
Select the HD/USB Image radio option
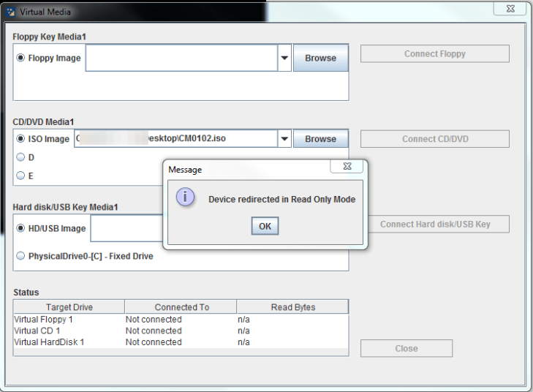point(20,228)
